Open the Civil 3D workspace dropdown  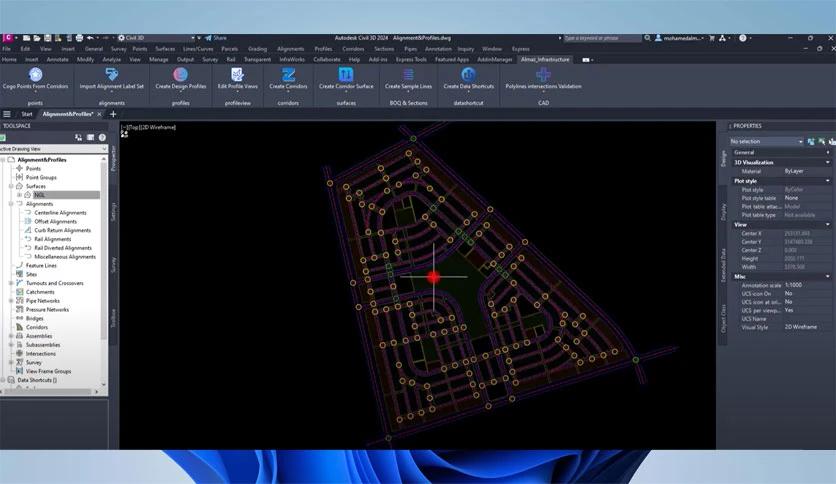pyautogui.click(x=156, y=38)
